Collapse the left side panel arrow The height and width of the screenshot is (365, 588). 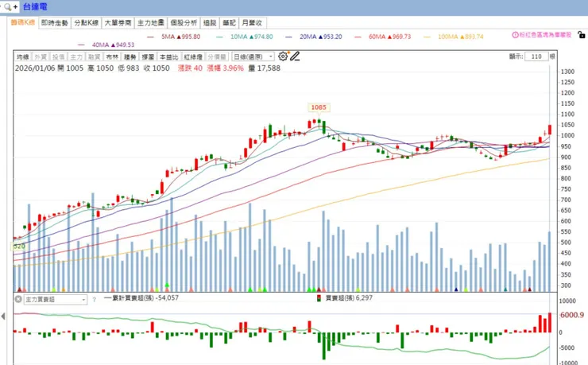point(3,316)
